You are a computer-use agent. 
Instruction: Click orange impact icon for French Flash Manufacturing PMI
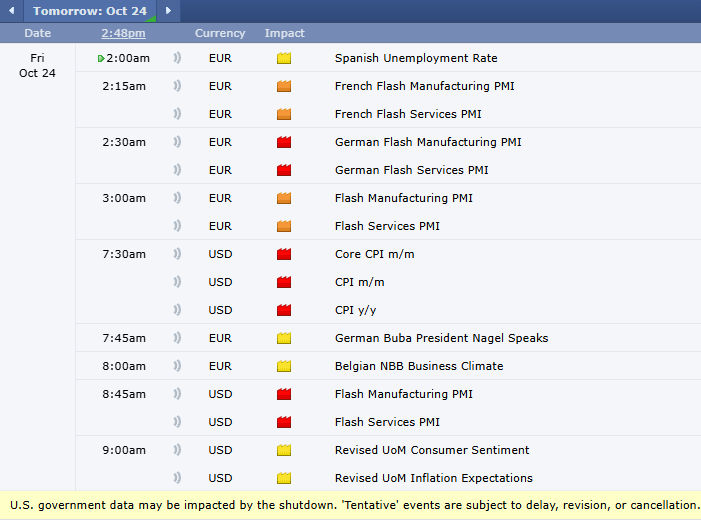tap(284, 86)
